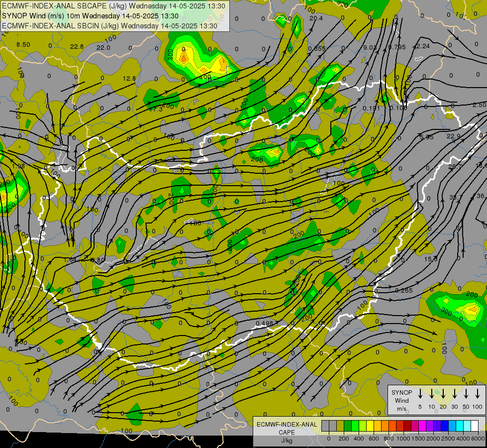487x448 pixels.
Task: Select the dark green CAPE legend swatch
Action: coord(348,426)
